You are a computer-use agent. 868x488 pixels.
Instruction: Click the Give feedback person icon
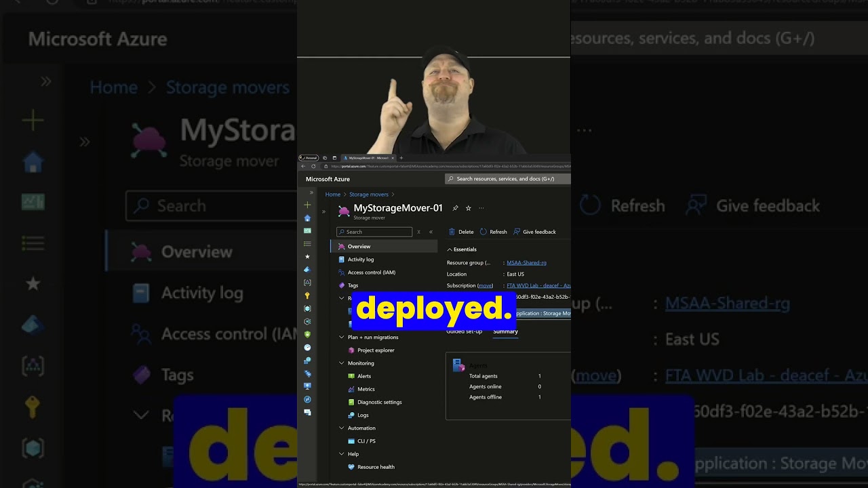coord(517,232)
